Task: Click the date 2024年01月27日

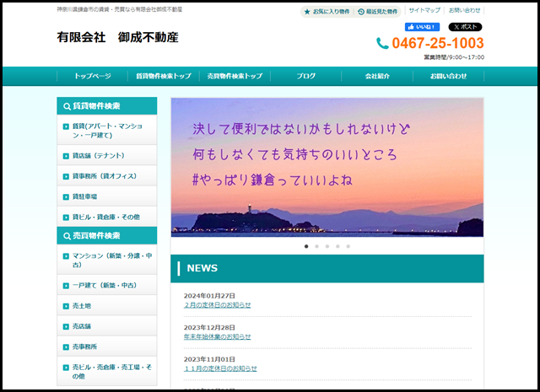Action: click(209, 296)
